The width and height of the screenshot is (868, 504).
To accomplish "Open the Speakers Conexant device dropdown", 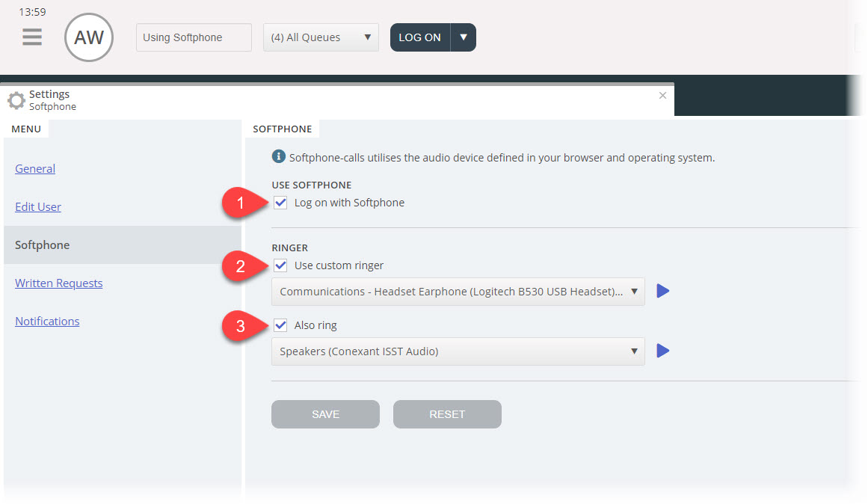I will 458,351.
